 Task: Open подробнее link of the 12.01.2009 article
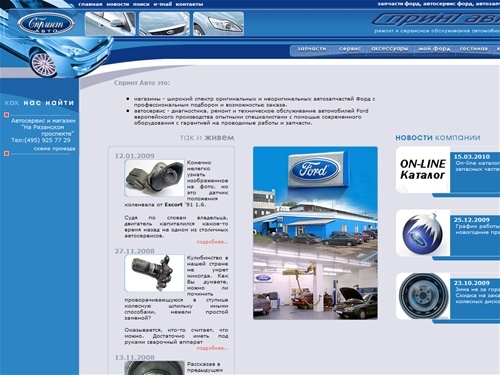click(212, 242)
